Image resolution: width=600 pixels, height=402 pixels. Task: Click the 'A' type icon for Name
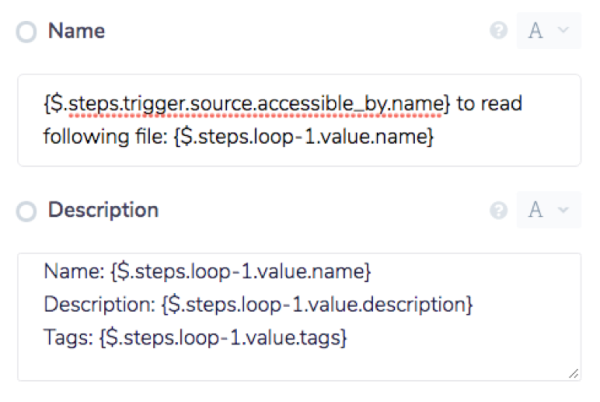point(536,31)
